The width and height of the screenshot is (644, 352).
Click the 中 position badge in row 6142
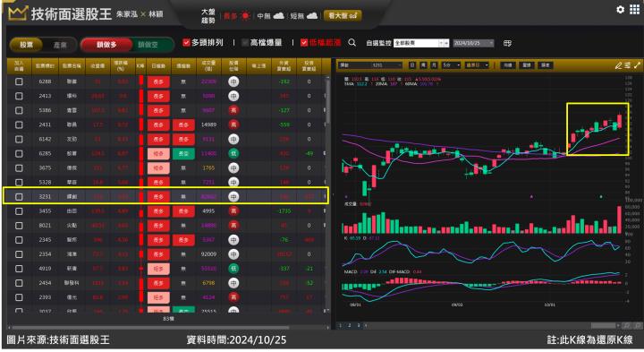(x=233, y=139)
